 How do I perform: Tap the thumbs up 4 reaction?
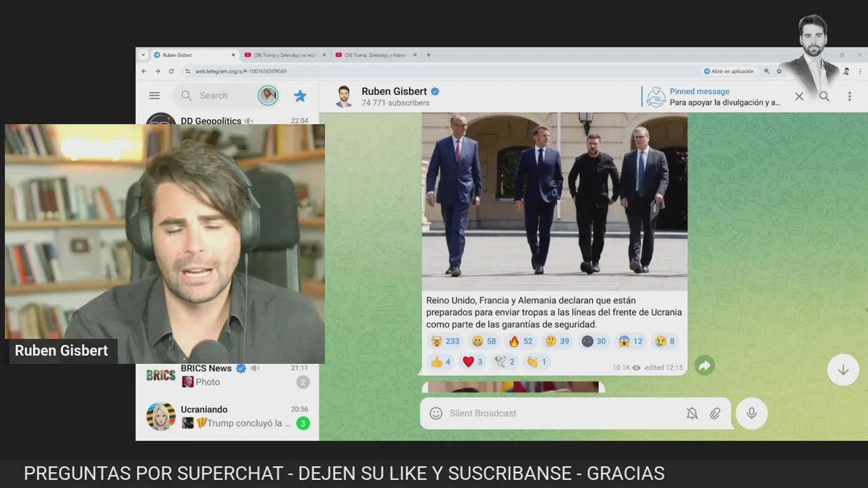tap(441, 362)
